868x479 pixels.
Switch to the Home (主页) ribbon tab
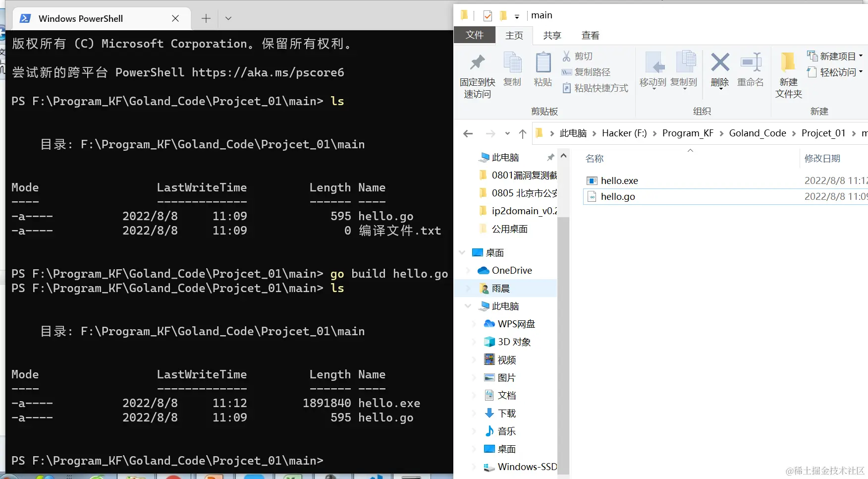tap(514, 35)
